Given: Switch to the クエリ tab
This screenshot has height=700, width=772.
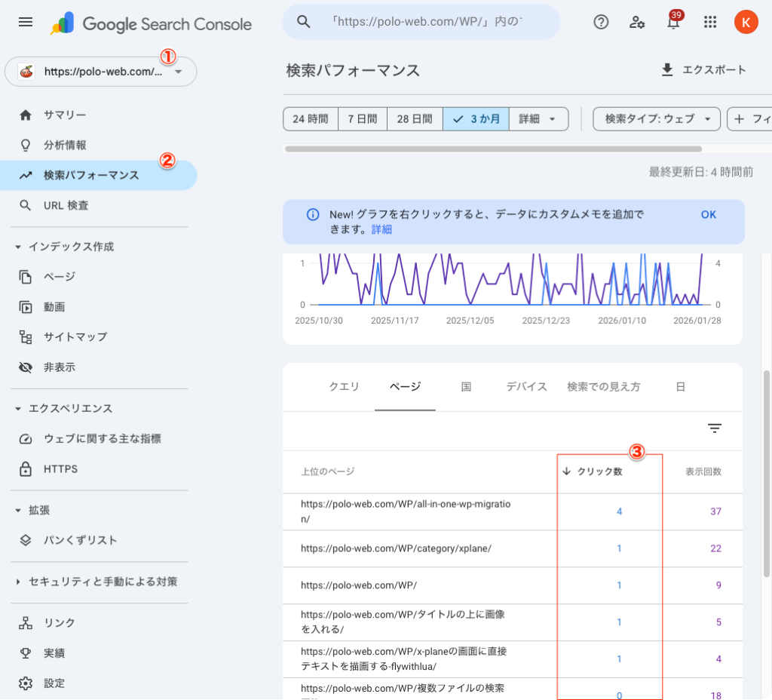Looking at the screenshot, I should pyautogui.click(x=345, y=387).
